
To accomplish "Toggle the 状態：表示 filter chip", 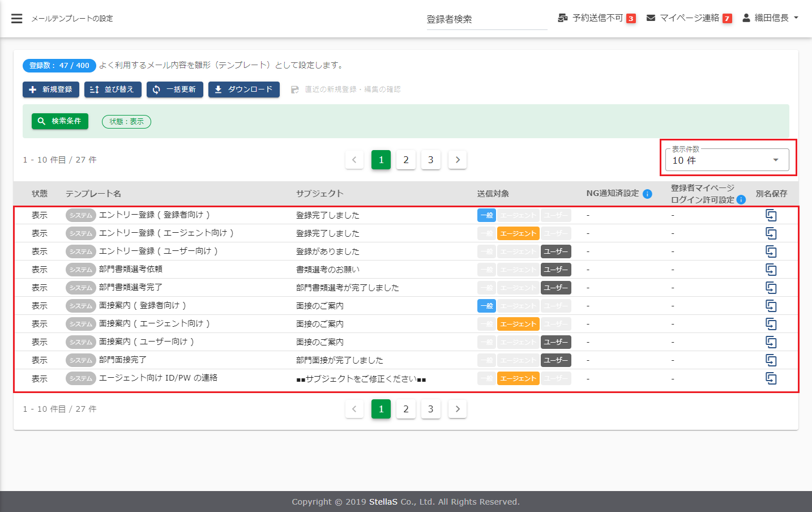I will (x=126, y=122).
